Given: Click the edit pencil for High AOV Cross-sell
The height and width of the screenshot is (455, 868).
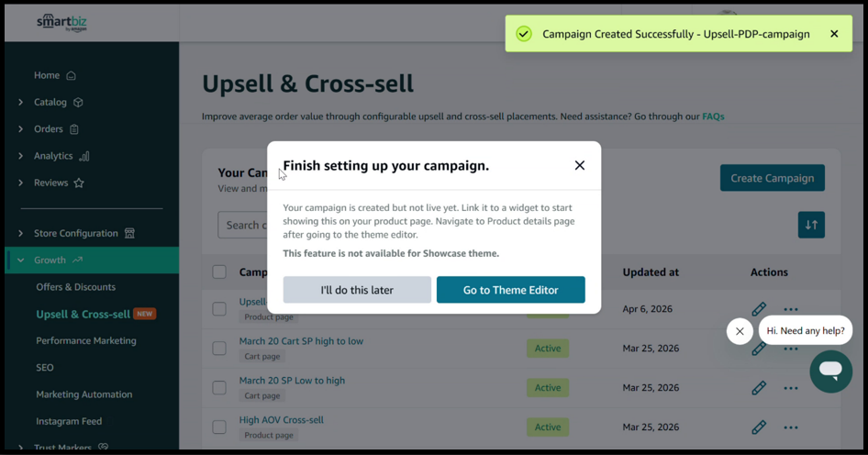Looking at the screenshot, I should 759,427.
